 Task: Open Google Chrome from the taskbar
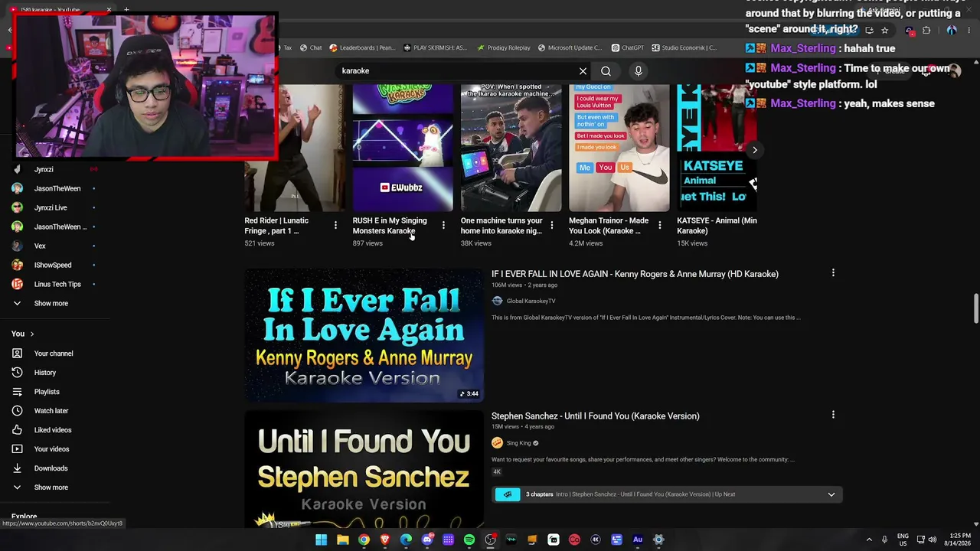point(364,540)
